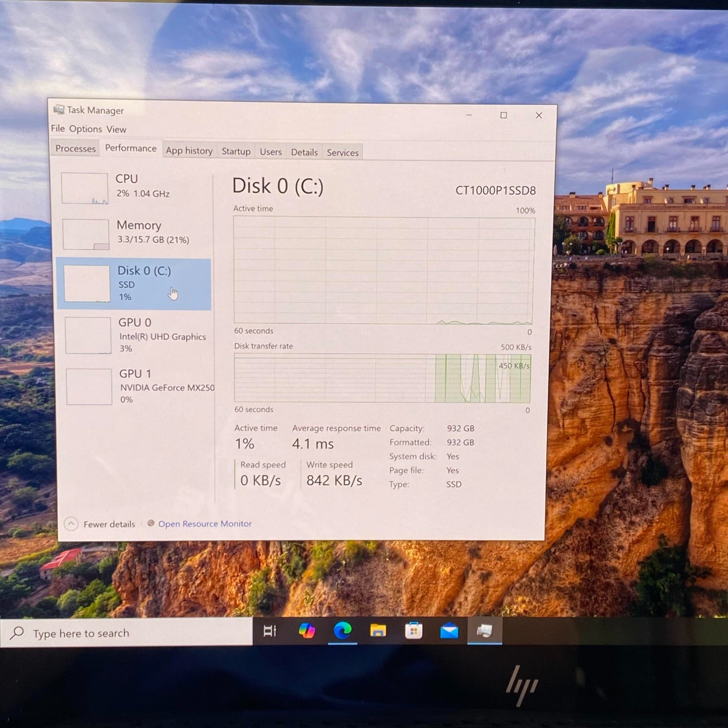Go to the Services tab
728x728 pixels.
pos(343,152)
